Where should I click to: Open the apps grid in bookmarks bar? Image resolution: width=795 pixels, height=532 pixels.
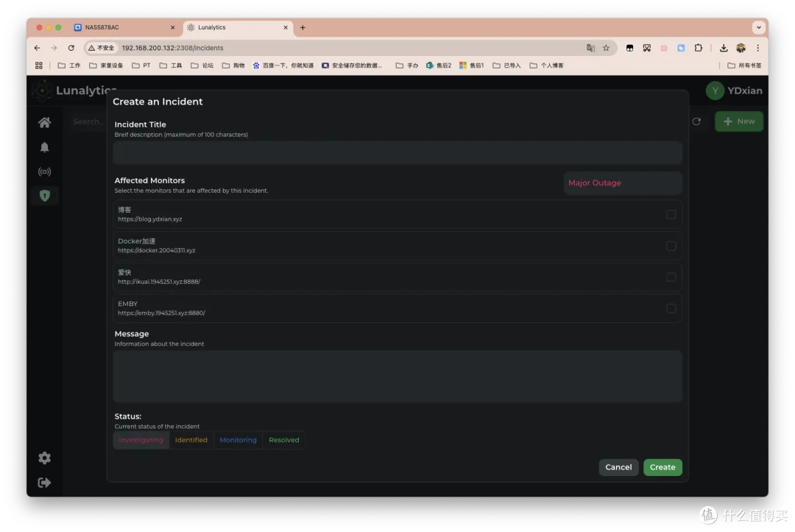coord(39,65)
